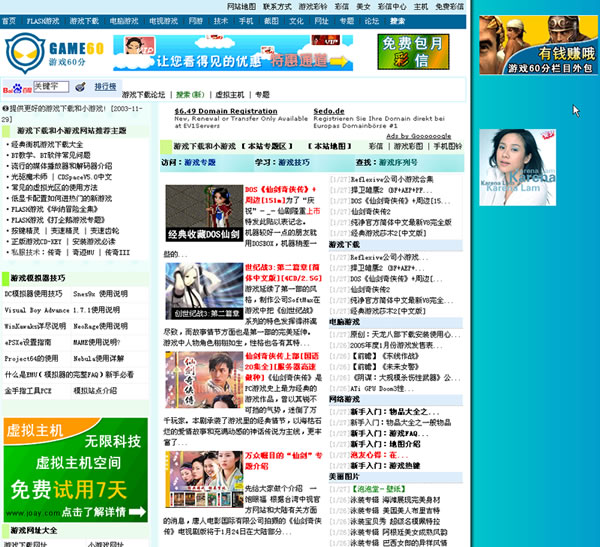Open 免费彩信 top link

pos(449,7)
